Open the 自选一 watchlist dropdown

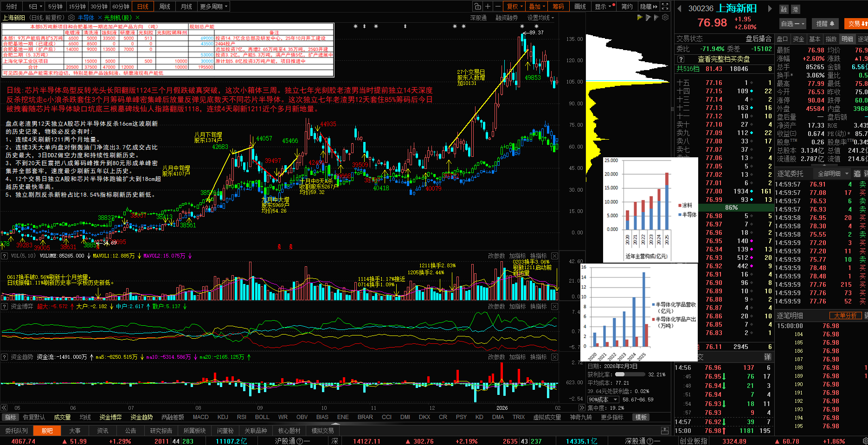tap(793, 24)
